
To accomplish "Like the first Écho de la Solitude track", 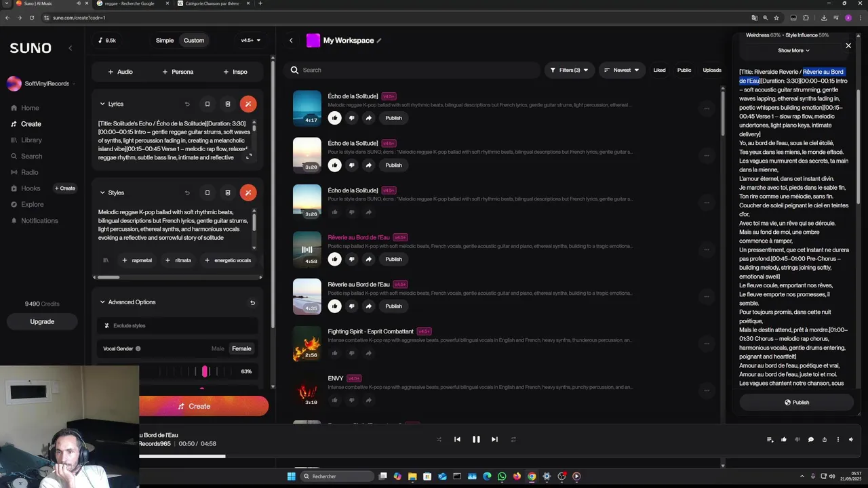I will (334, 118).
